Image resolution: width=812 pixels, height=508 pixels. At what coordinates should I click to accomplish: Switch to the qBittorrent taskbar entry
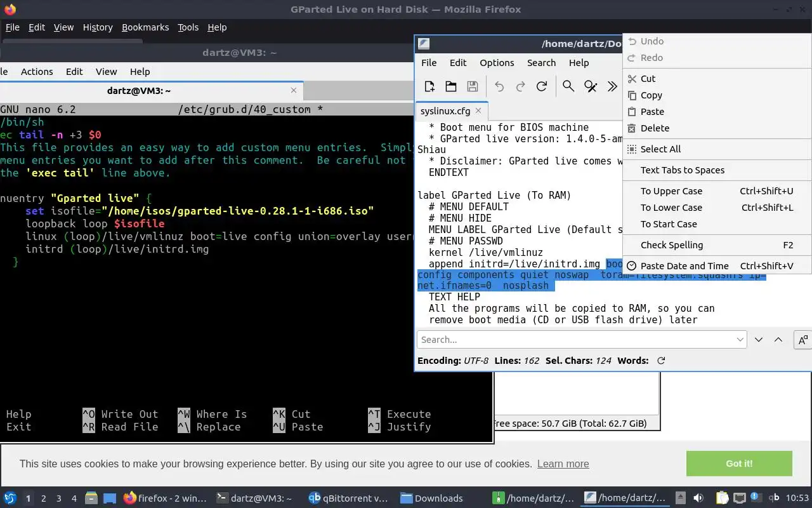pos(348,498)
